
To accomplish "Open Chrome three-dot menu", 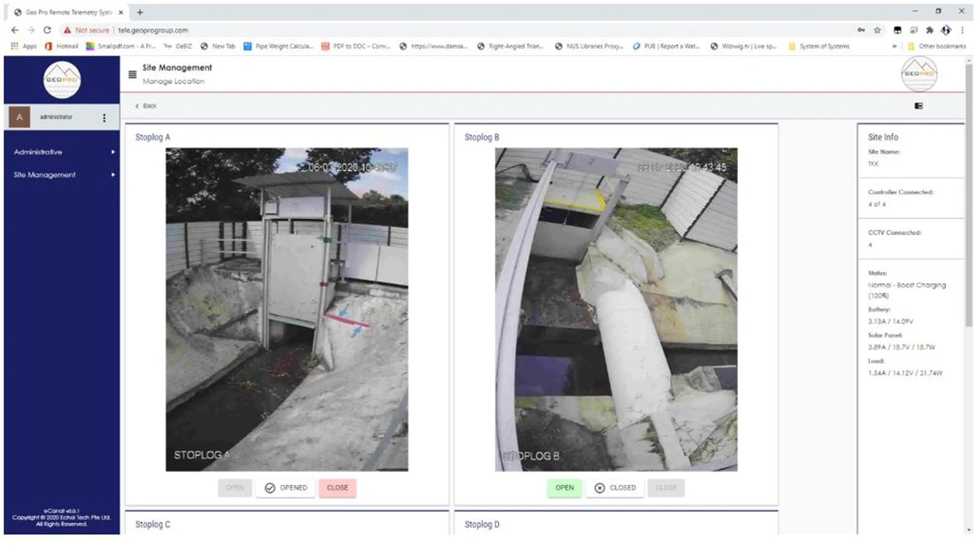I will (962, 30).
